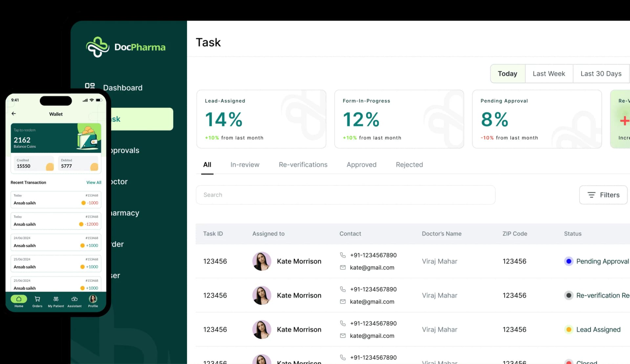Click the Search input field

[346, 195]
